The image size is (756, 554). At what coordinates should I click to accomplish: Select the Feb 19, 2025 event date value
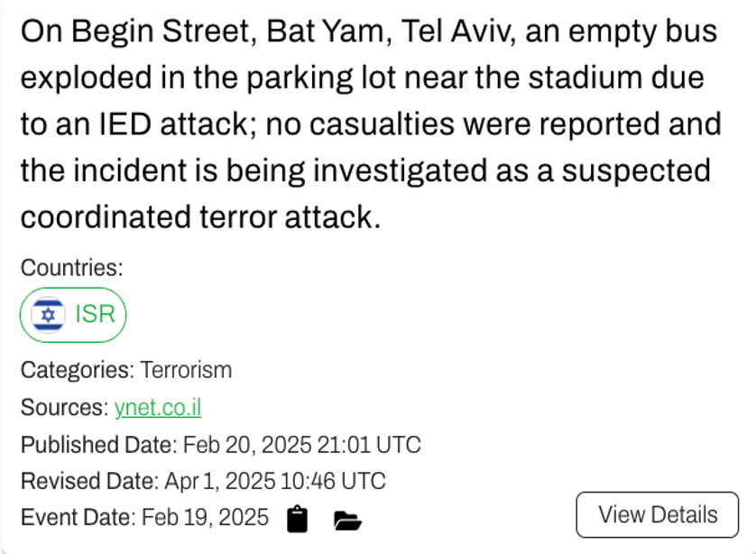(x=205, y=517)
